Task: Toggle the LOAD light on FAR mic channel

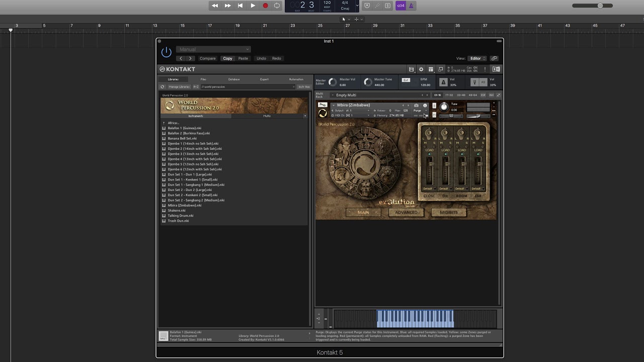Action: pyautogui.click(x=478, y=154)
